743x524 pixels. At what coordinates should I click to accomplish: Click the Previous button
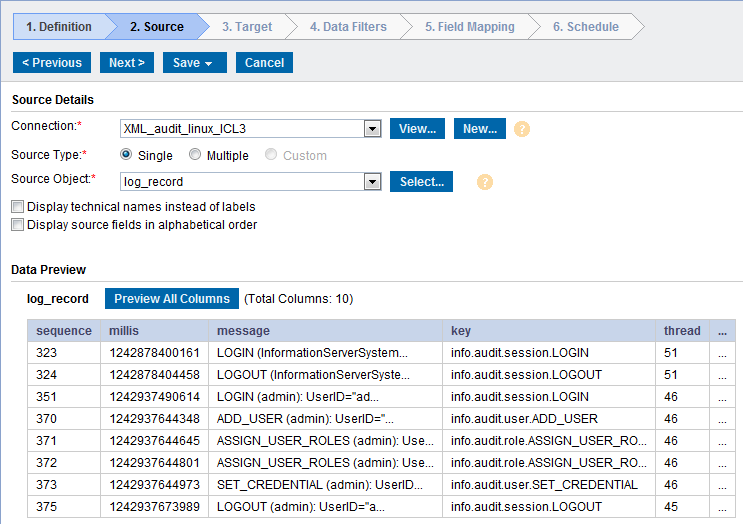coord(52,63)
